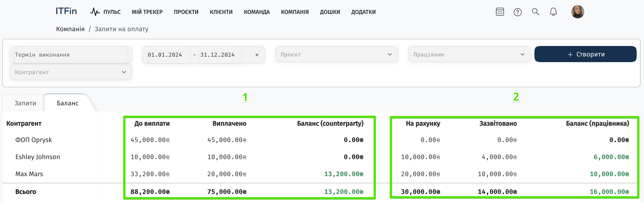Click the end date 31.12.2024 field

[217, 55]
